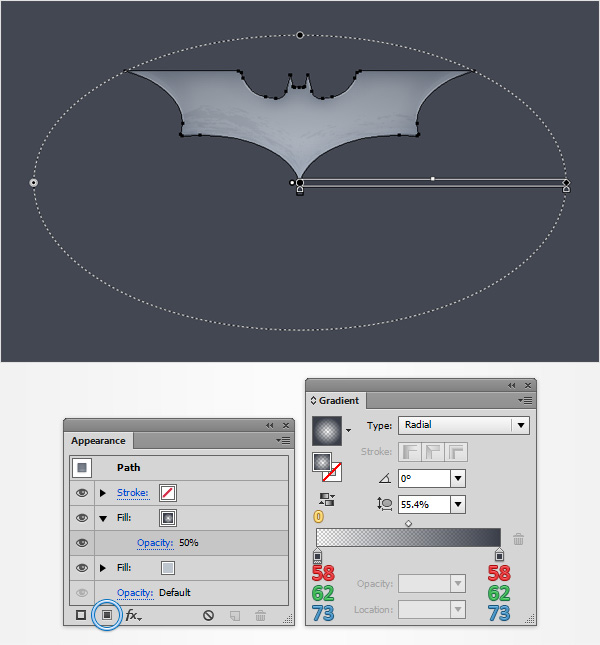Close the Gradient panel
Viewport: 600px width, 645px height.
pyautogui.click(x=528, y=385)
